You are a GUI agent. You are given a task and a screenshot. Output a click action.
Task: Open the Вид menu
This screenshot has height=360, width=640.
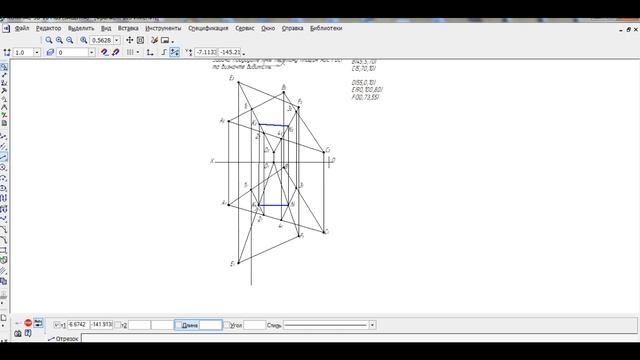point(106,28)
